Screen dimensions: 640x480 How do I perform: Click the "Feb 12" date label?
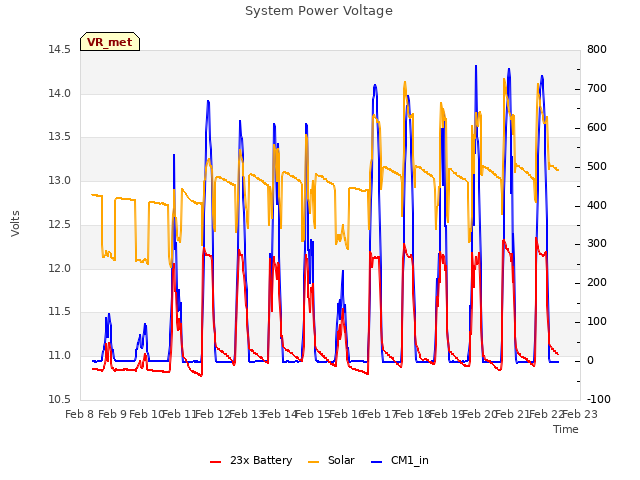pyautogui.click(x=213, y=415)
